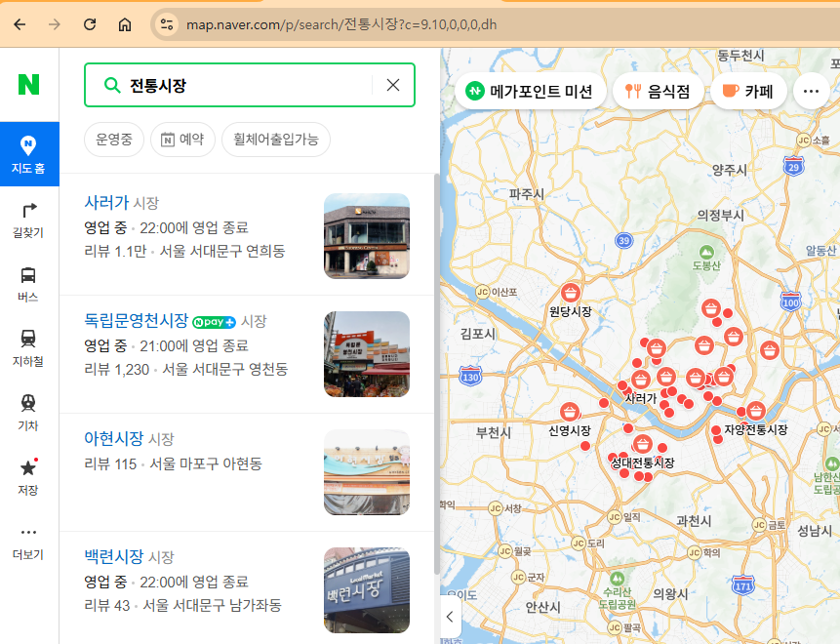Click the 부천시 label on map

point(494,432)
